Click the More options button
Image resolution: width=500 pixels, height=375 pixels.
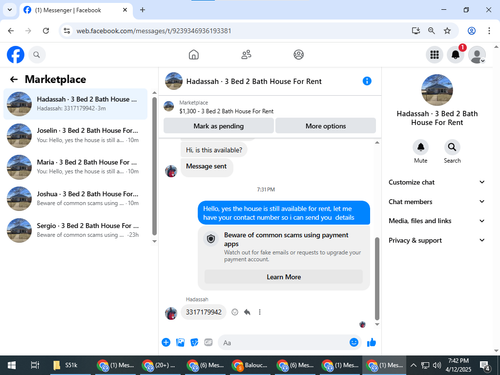point(326,126)
